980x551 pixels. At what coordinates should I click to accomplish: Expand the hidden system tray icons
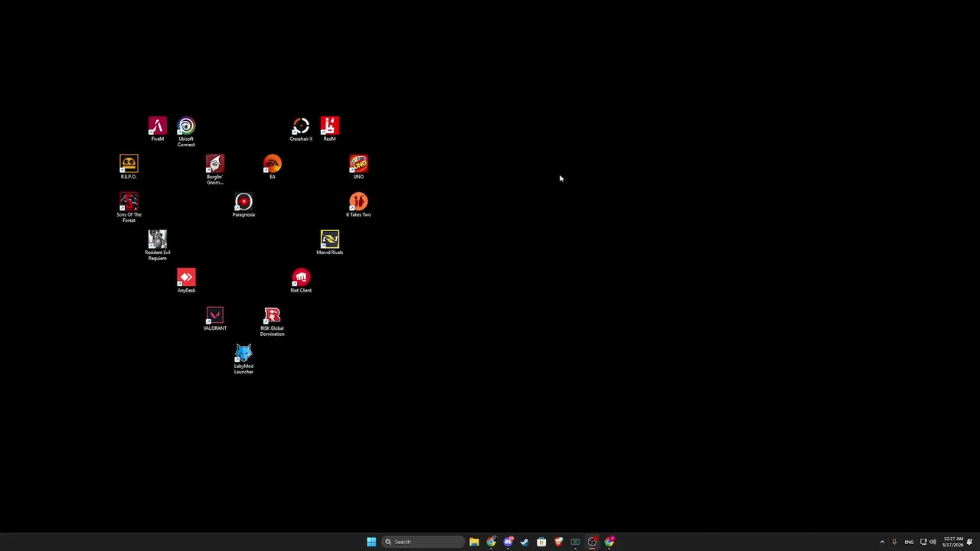882,542
